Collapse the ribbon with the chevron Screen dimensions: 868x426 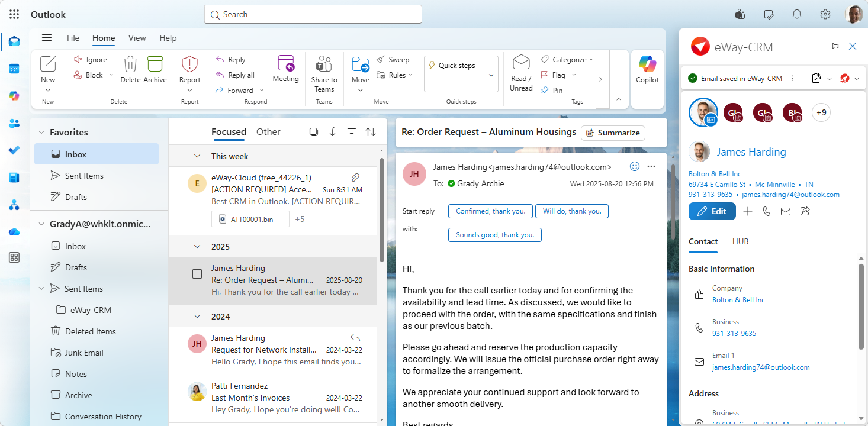point(619,99)
